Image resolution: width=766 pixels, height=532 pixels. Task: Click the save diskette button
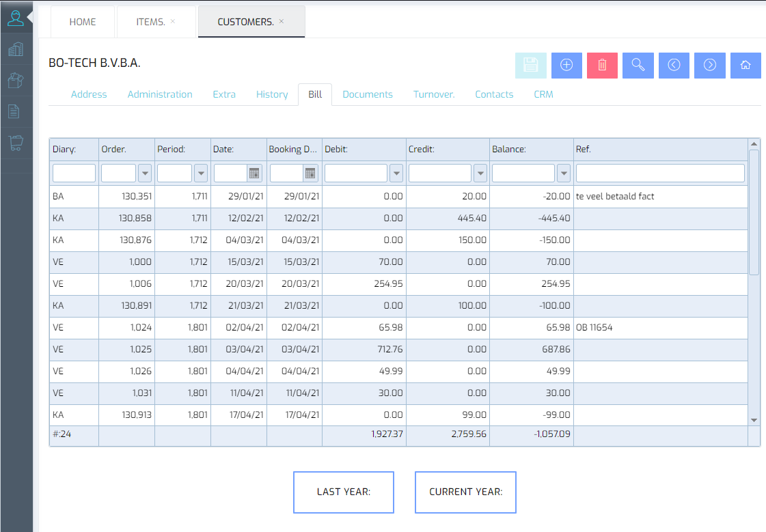click(530, 66)
